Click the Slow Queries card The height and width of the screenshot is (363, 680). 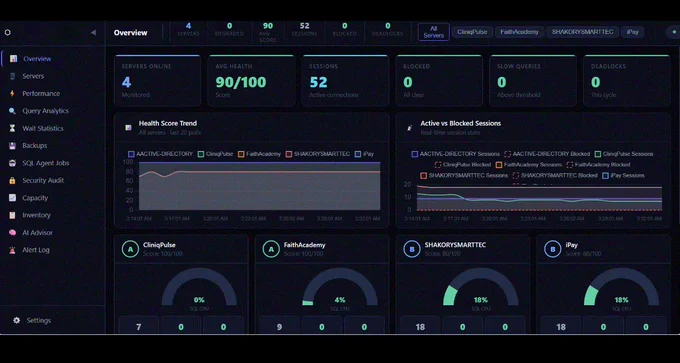(x=533, y=81)
